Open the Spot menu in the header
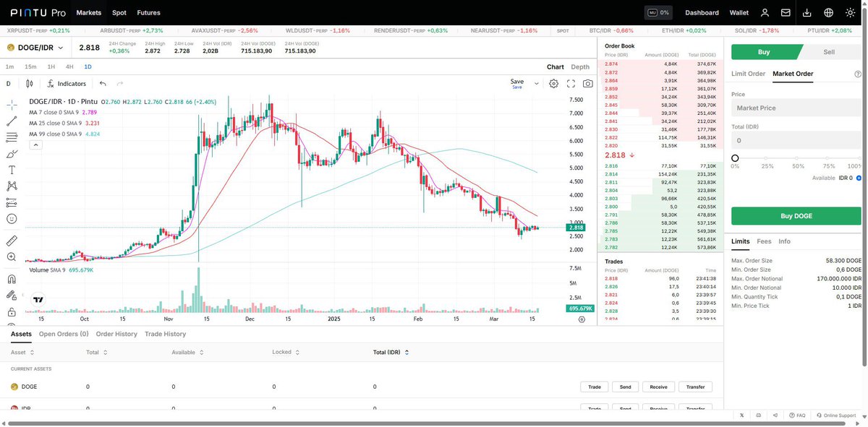This screenshot has width=868, height=427. point(119,12)
